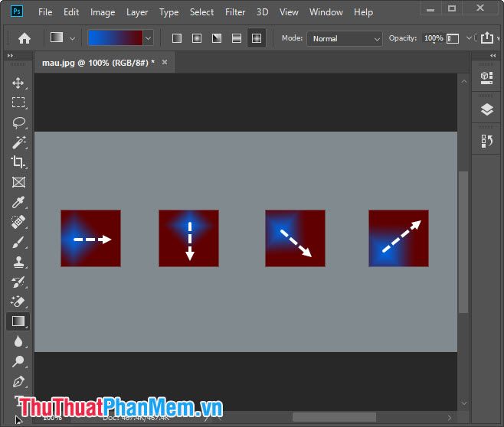Image resolution: width=504 pixels, height=427 pixels.
Task: Select the Gradient tool in toolbar
Action: coord(18,321)
